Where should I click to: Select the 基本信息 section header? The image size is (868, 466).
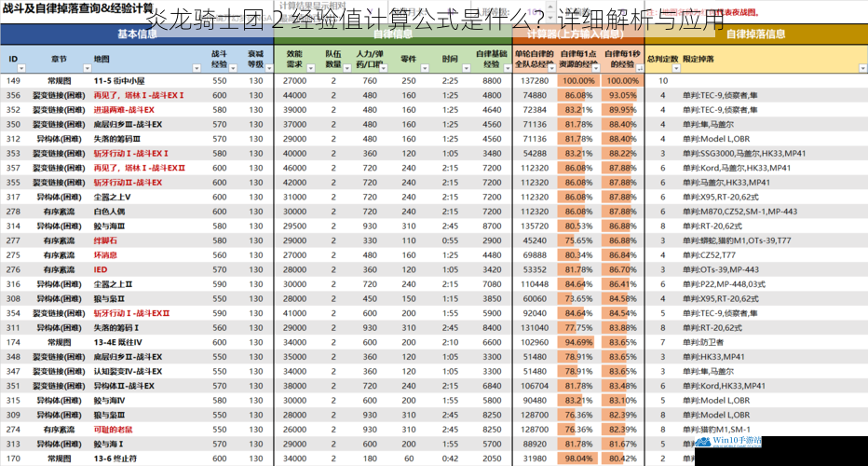click(137, 34)
